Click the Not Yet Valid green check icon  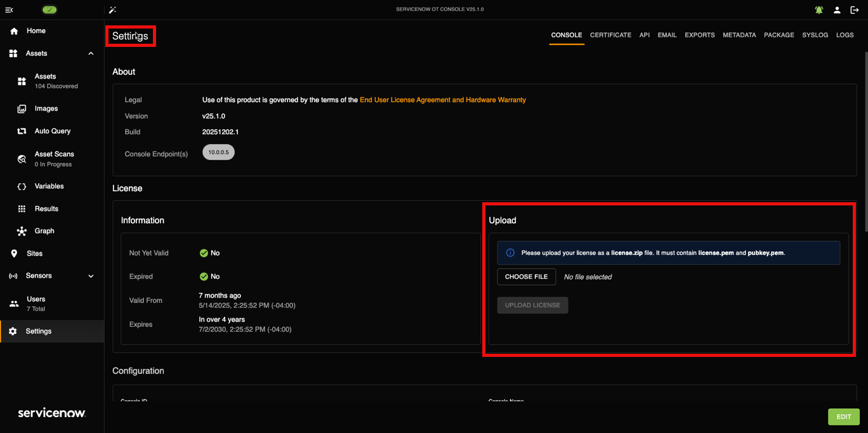coord(204,253)
